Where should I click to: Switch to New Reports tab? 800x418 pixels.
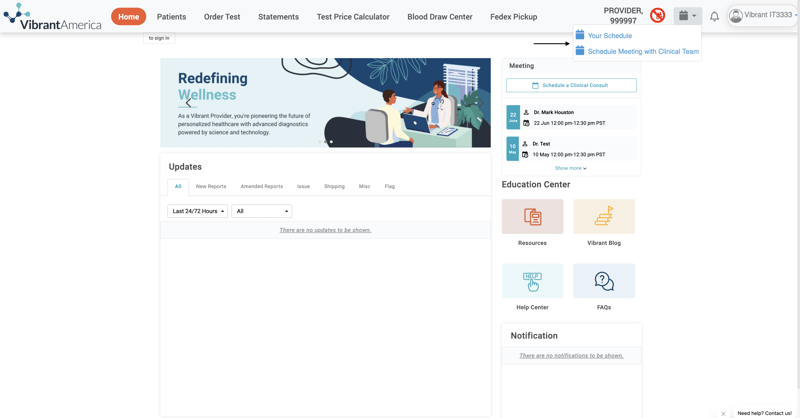[x=211, y=187]
